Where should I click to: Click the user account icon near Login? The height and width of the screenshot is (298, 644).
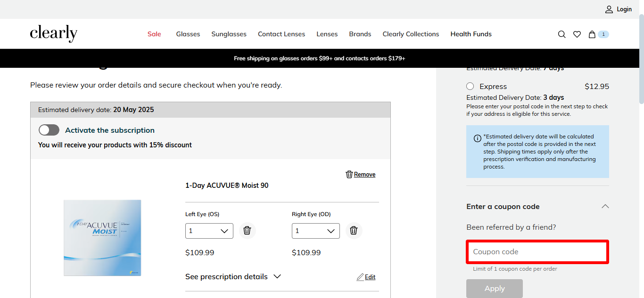click(x=609, y=9)
